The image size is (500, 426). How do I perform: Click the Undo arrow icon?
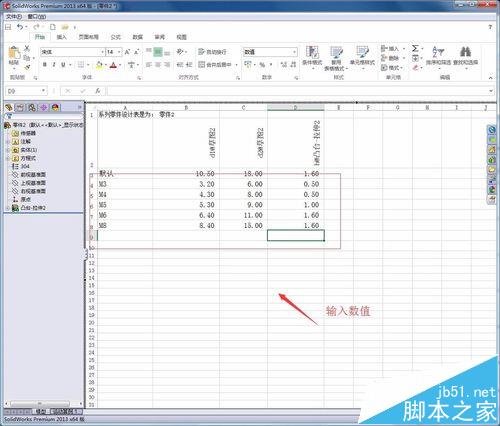pos(20,27)
